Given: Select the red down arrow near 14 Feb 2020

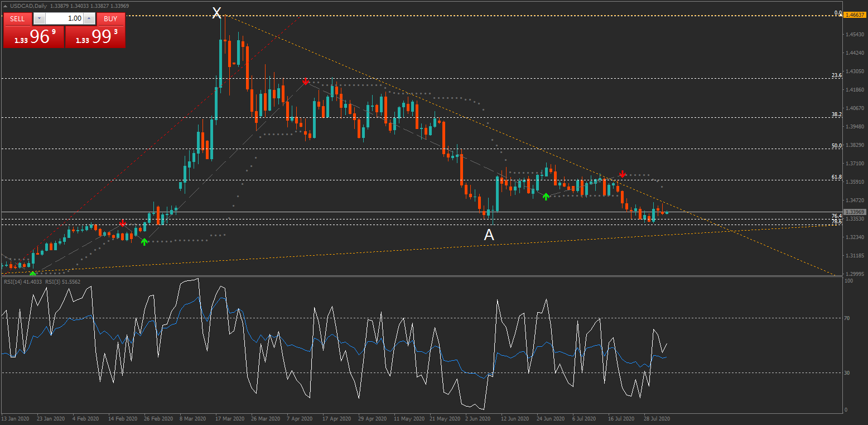Looking at the screenshot, I should coord(123,223).
